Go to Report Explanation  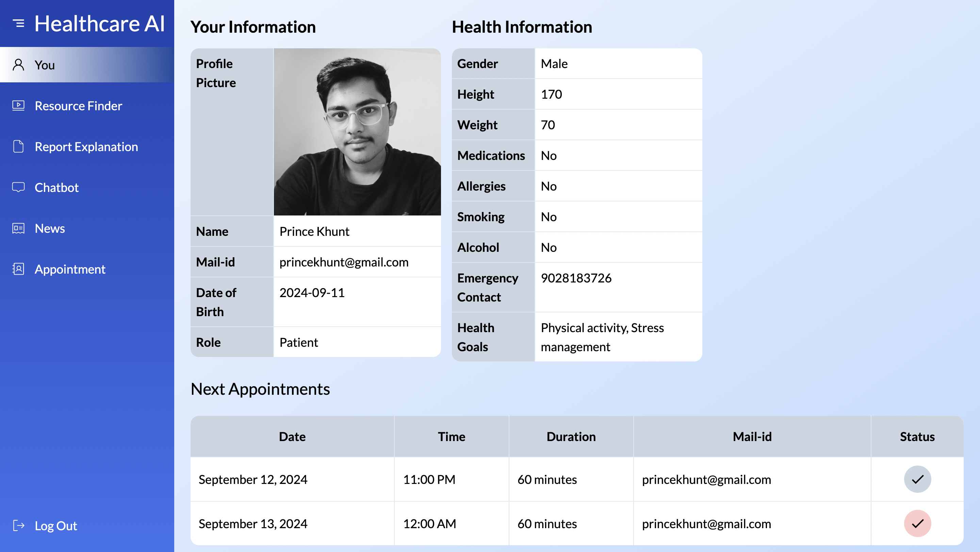pos(87,146)
